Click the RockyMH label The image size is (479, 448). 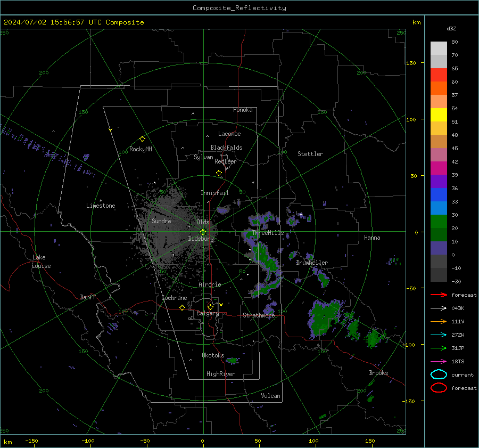pos(141,149)
